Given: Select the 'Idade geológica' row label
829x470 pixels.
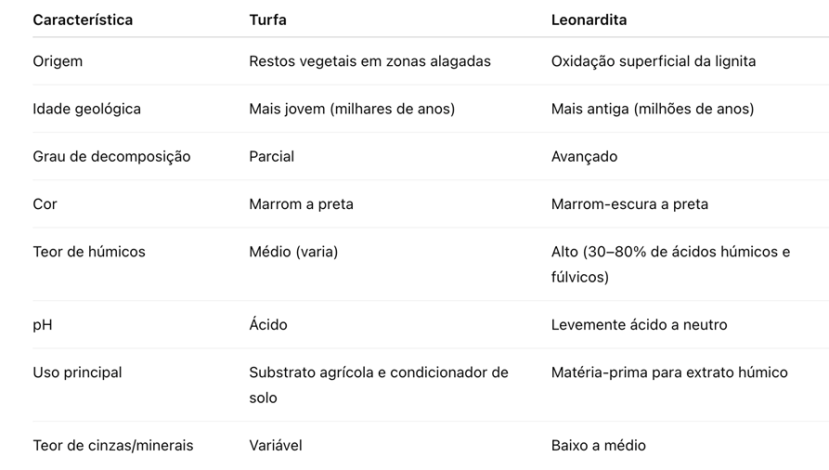Looking at the screenshot, I should tap(87, 109).
